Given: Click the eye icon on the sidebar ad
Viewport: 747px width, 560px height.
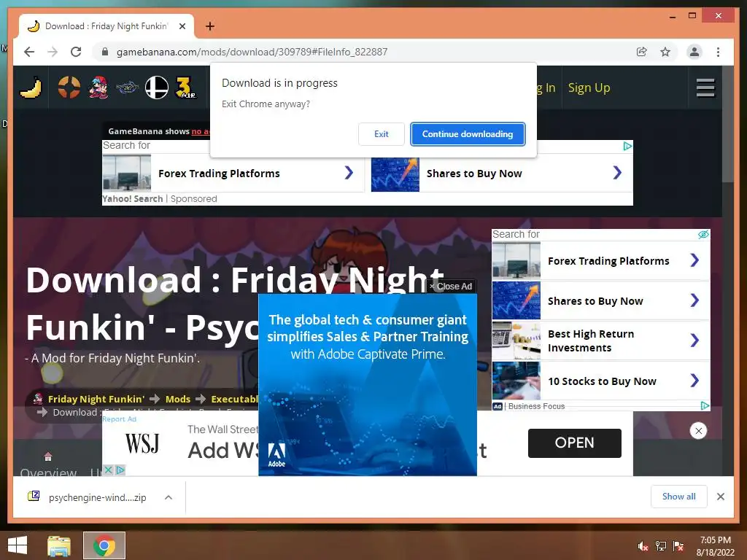Looking at the screenshot, I should [x=703, y=234].
